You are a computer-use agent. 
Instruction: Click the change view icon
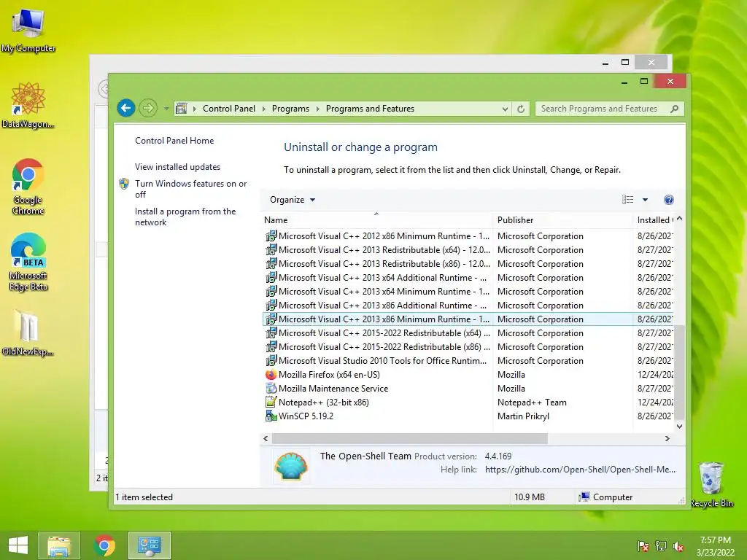pos(628,200)
